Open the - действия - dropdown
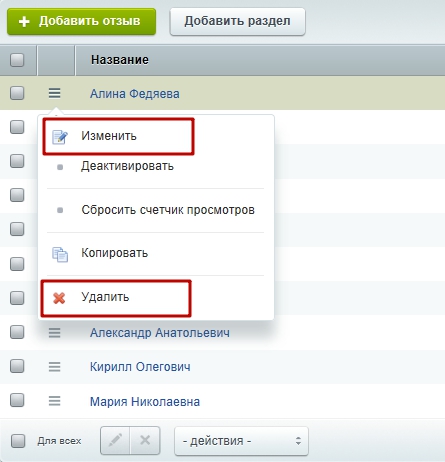The image size is (445, 462). pos(241,441)
